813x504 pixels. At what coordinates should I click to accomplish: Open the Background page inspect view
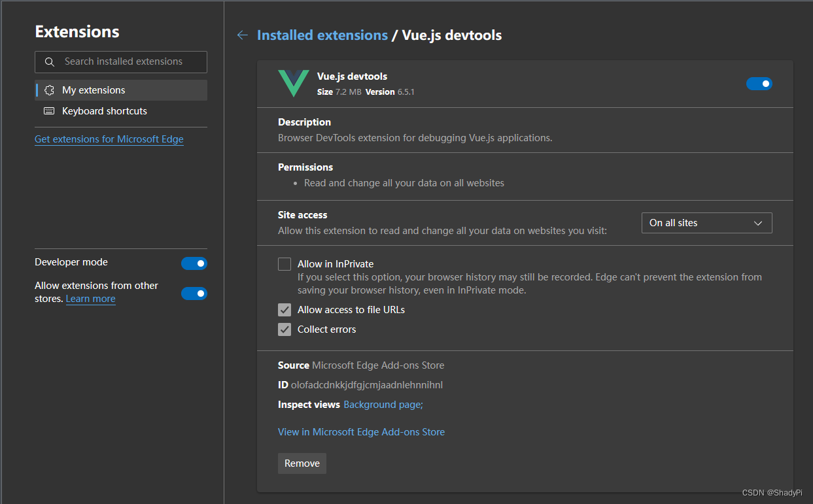click(383, 405)
